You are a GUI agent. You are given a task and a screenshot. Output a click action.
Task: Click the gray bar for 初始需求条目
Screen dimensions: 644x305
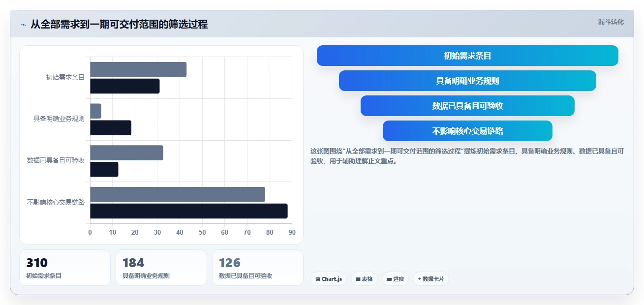tap(138, 69)
